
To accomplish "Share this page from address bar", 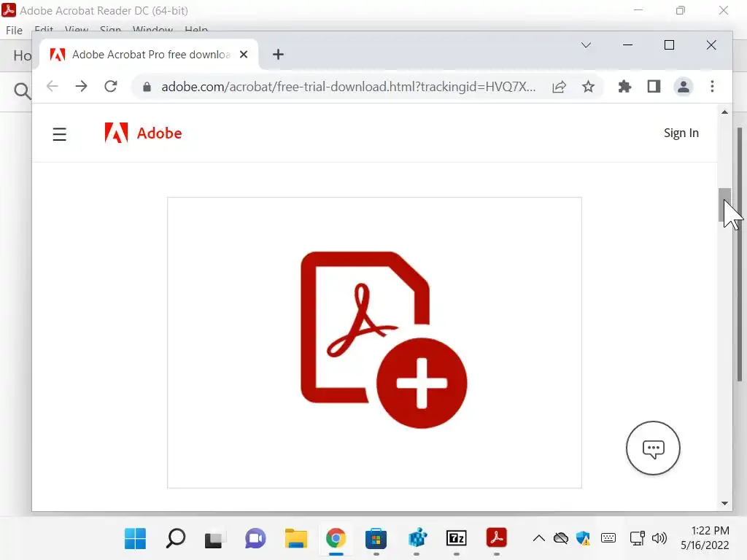I will point(560,87).
